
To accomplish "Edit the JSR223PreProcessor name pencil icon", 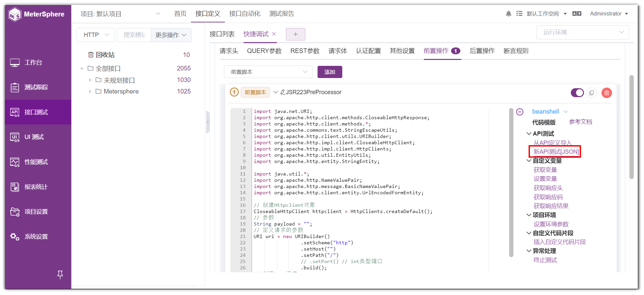I will click(x=283, y=92).
